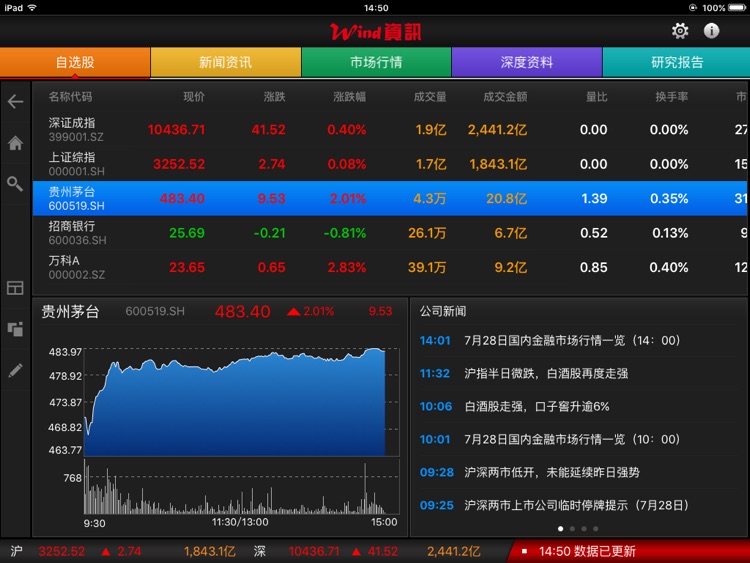This screenshot has width=750, height=563.
Task: Open news 沪深两市低开，未能延续昨日强势
Action: tap(579, 473)
